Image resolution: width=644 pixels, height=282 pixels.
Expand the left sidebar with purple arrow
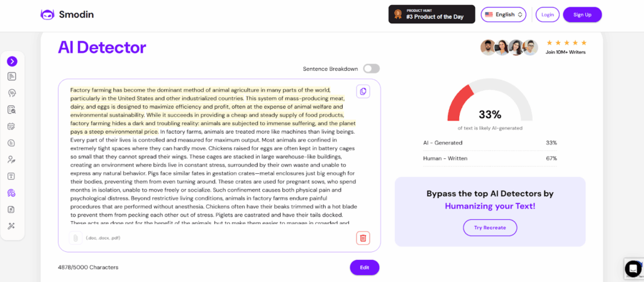point(13,62)
